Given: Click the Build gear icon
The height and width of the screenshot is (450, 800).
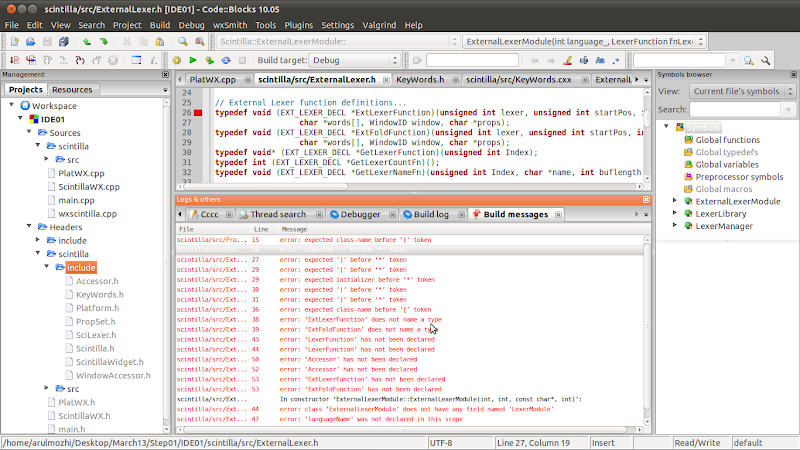Looking at the screenshot, I should (x=177, y=60).
